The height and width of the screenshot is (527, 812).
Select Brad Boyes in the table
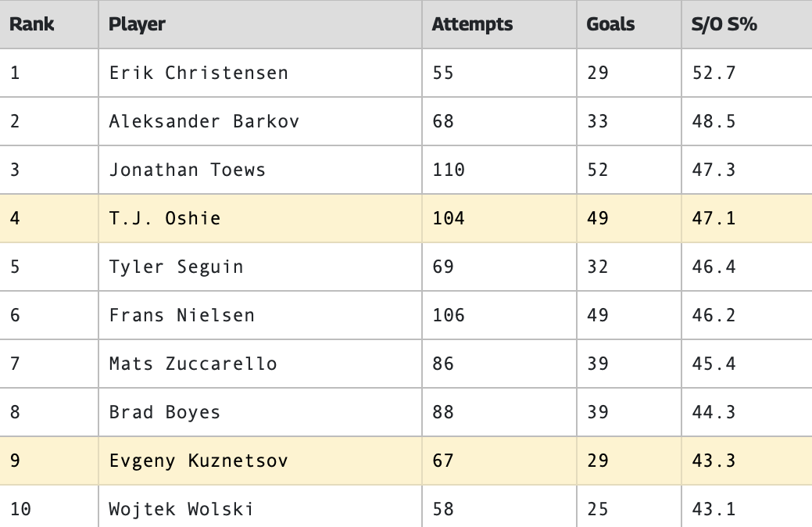tap(165, 412)
